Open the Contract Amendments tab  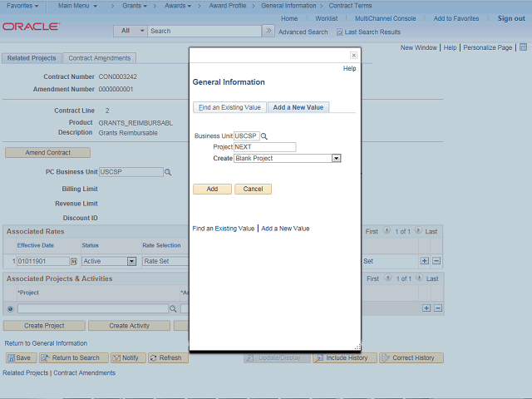pos(100,58)
